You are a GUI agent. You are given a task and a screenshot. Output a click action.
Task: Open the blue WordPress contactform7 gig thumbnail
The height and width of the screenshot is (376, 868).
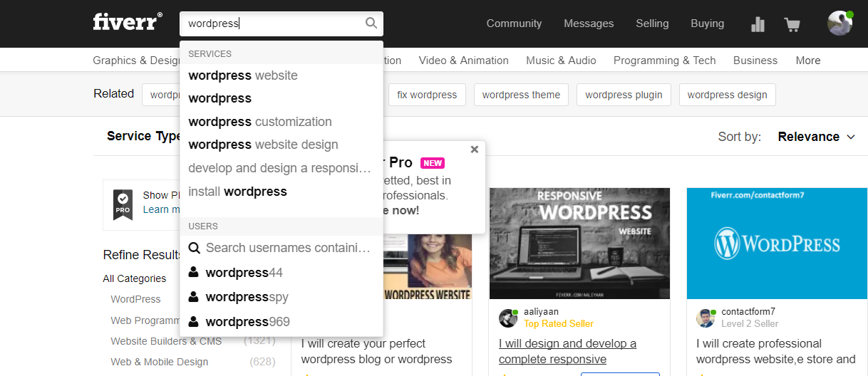point(777,244)
